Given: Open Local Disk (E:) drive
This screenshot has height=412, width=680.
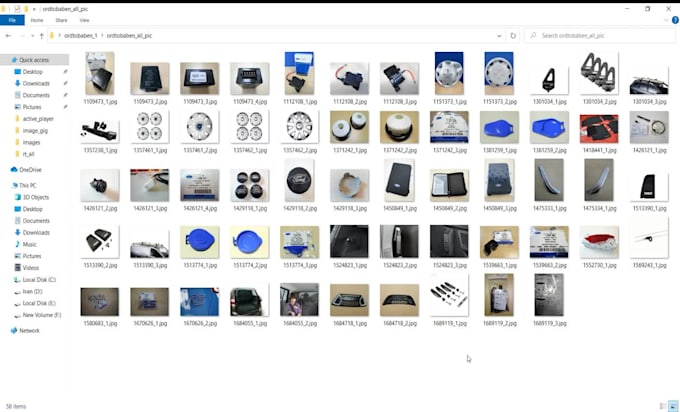Looking at the screenshot, I should pyautogui.click(x=35, y=303).
